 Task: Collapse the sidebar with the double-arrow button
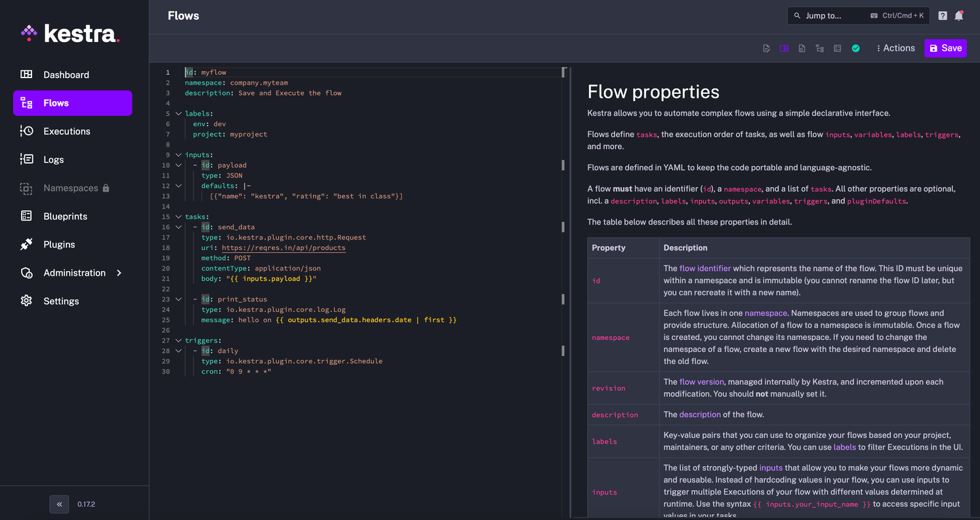(59, 504)
